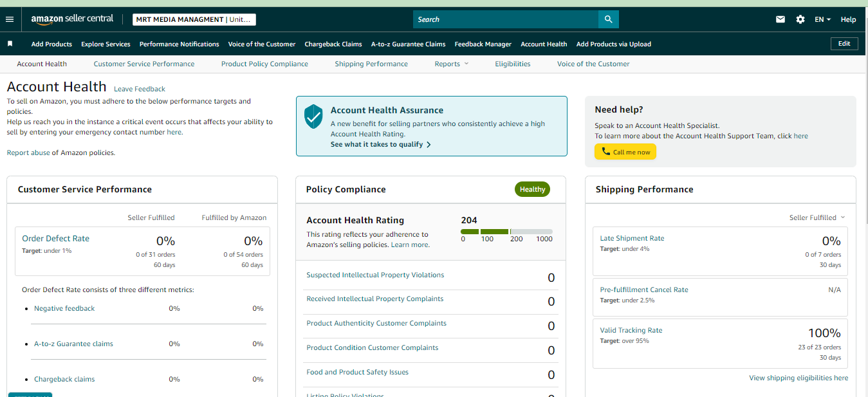Screen dimensions: 868x397
Task: Open the Chargeback claims metric link
Action: [x=64, y=379]
